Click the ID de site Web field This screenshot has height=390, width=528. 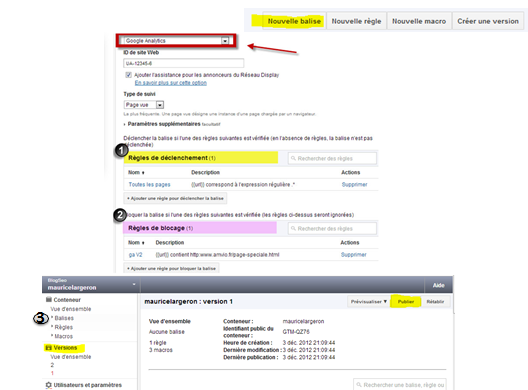[184, 63]
